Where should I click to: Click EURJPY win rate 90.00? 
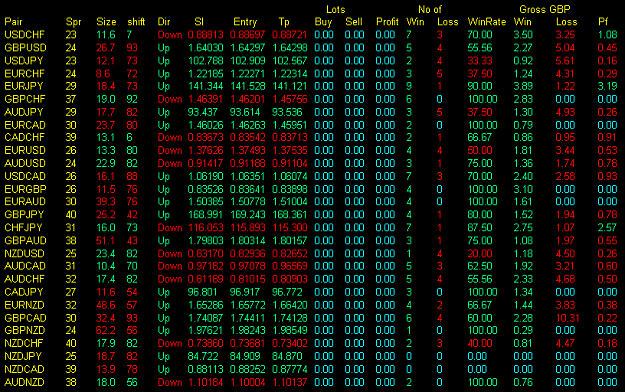click(x=480, y=86)
